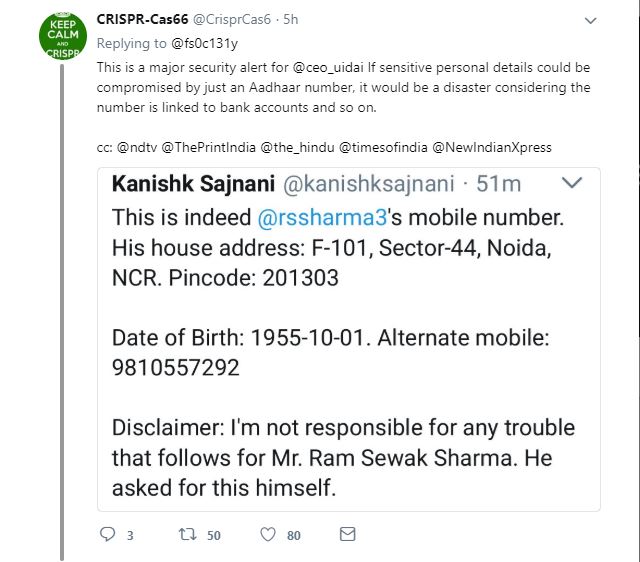The height and width of the screenshot is (562, 640).
Task: Open the Keep Calm and CRISPR avatar
Action: pos(62,34)
